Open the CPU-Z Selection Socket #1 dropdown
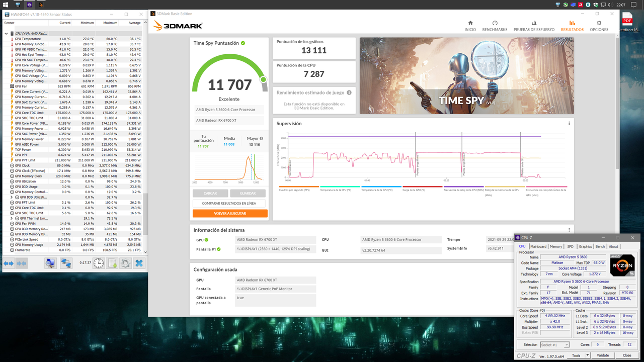 point(555,345)
